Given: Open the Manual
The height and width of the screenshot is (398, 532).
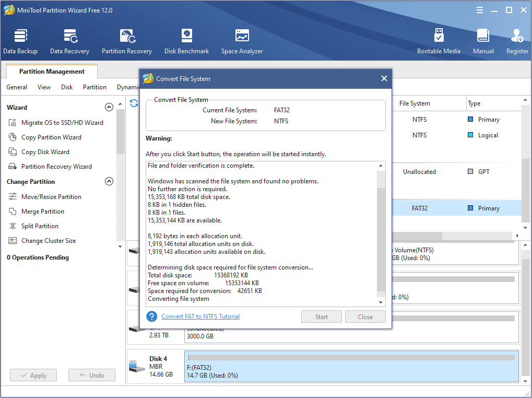Looking at the screenshot, I should coord(483,41).
